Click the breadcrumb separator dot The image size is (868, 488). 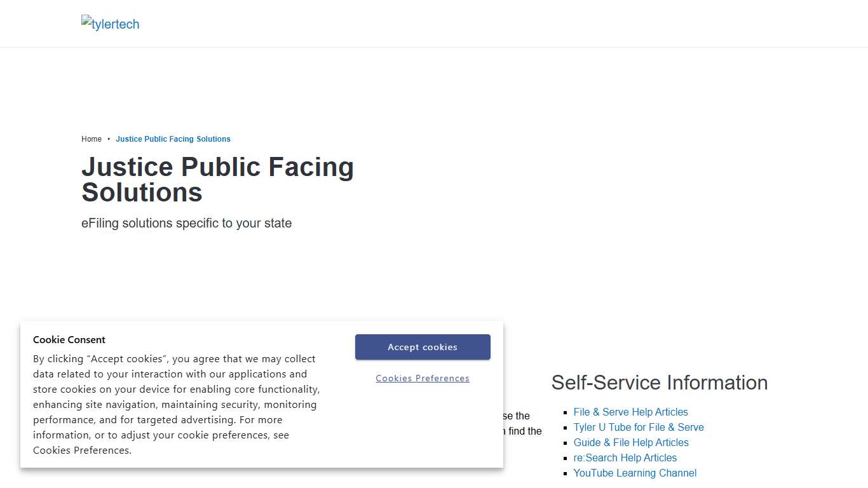(108, 139)
